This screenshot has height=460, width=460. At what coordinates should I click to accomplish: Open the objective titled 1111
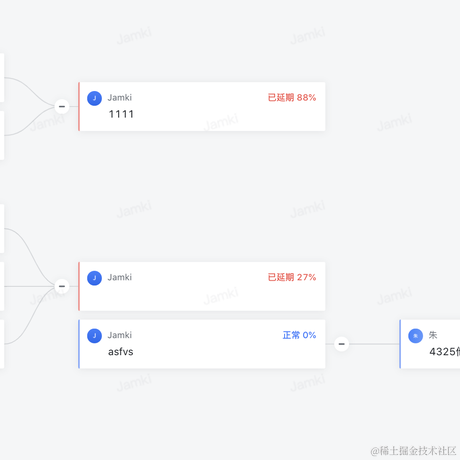pyautogui.click(x=121, y=114)
